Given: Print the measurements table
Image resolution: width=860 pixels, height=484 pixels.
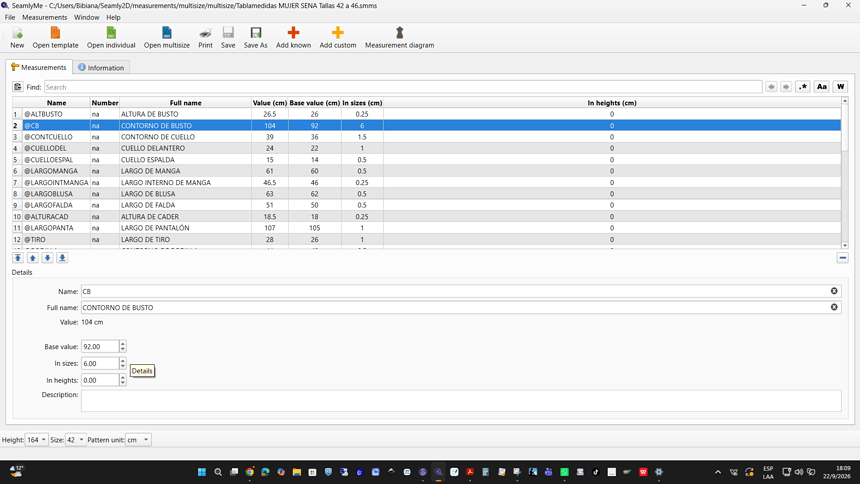Looking at the screenshot, I should click(205, 38).
